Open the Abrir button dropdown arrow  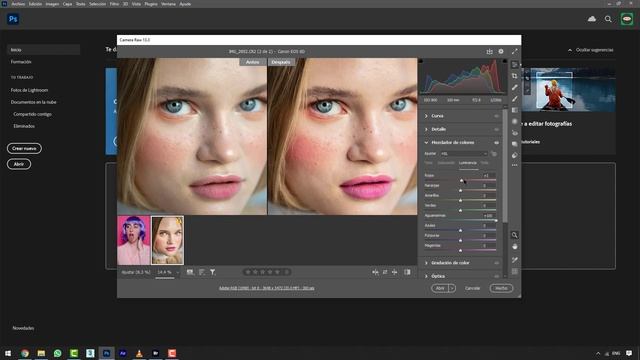(x=452, y=288)
